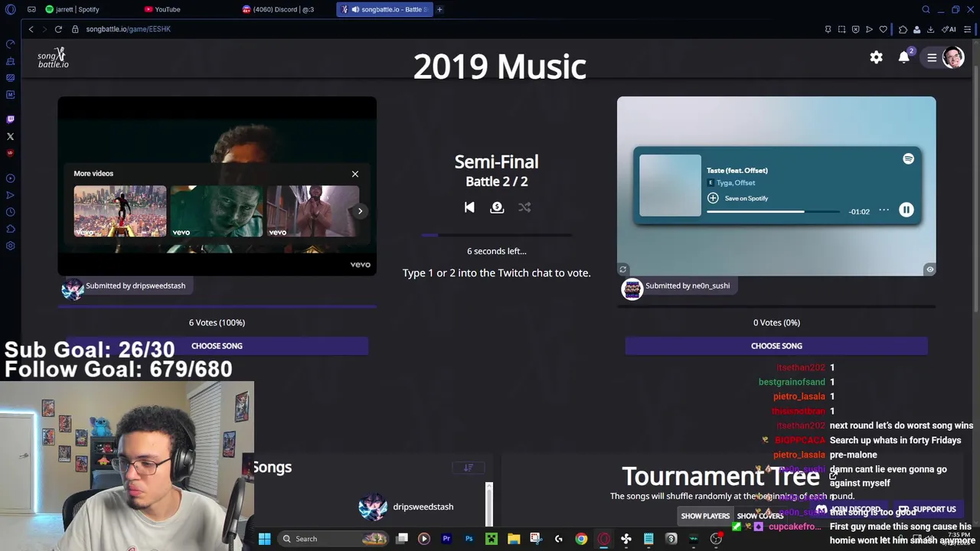
Task: Open browser Easy Setup sliders icon
Action: [x=968, y=29]
